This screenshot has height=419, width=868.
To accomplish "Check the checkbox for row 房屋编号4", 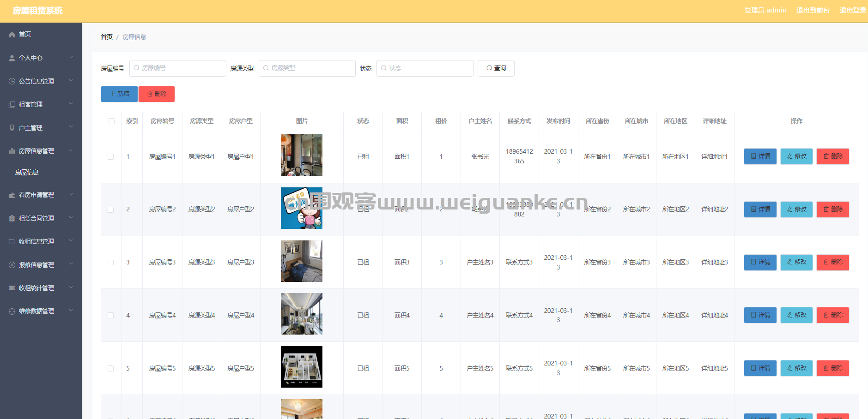I will [x=111, y=315].
